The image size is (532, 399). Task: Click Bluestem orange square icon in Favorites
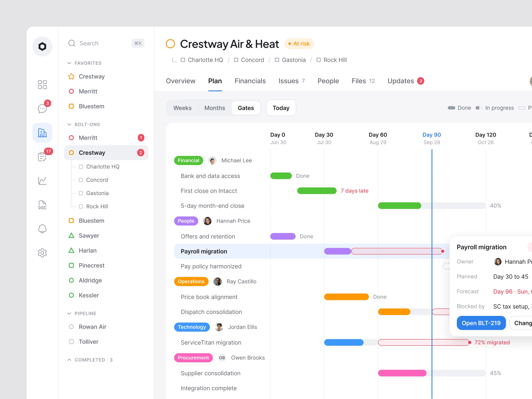[x=71, y=106]
